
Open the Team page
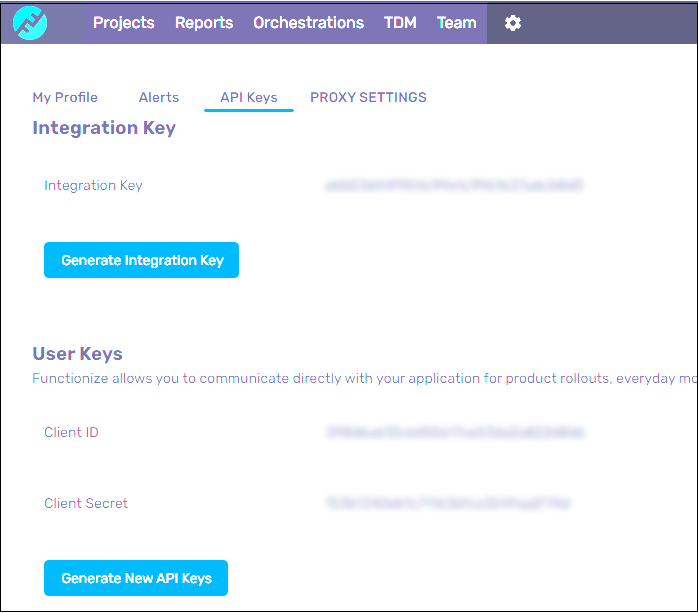click(456, 23)
